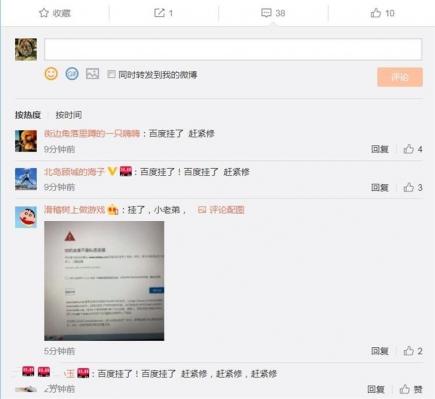The width and height of the screenshot is (435, 399).
Task: Click the 收藏 star icon
Action: (44, 13)
